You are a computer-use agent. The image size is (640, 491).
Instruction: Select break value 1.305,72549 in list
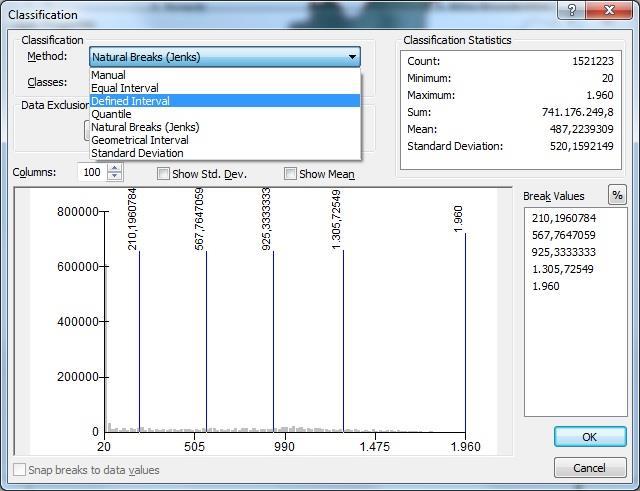(562, 269)
